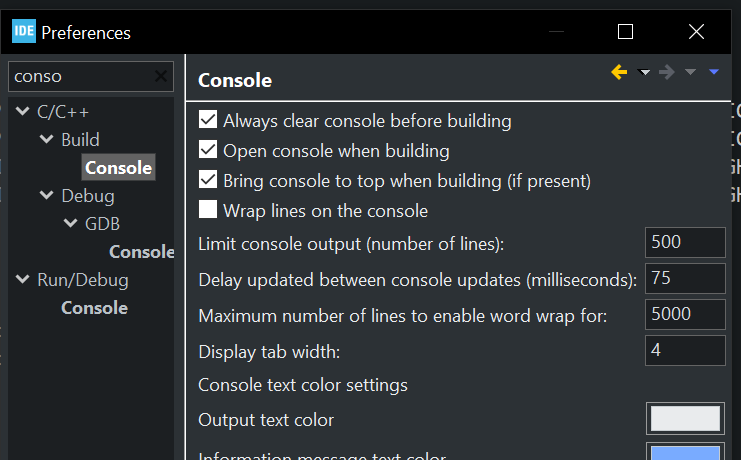Maximize the Preferences window
This screenshot has width=741, height=460.
[625, 32]
